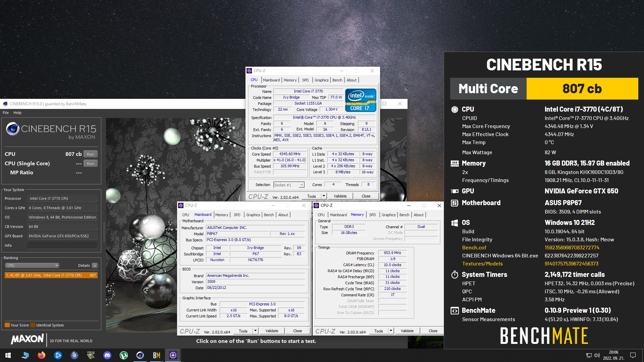This screenshot has width=644, height=362.
Task: Switch to Memory tab in Mainboard CPU-Z window
Action: coord(222,215)
